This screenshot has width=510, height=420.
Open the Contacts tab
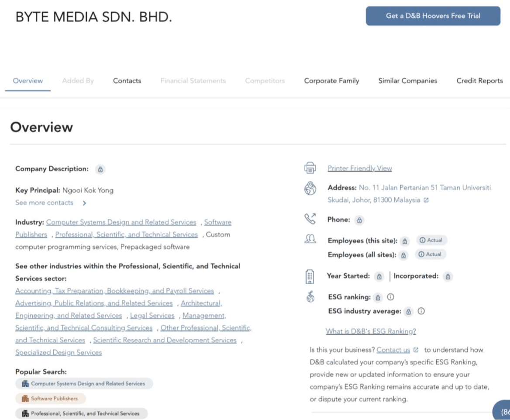pos(127,81)
